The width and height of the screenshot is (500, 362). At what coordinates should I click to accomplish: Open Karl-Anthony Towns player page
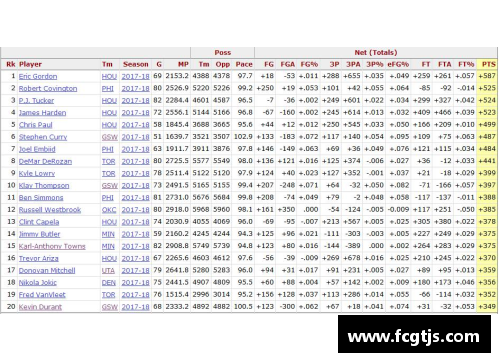pos(52,246)
